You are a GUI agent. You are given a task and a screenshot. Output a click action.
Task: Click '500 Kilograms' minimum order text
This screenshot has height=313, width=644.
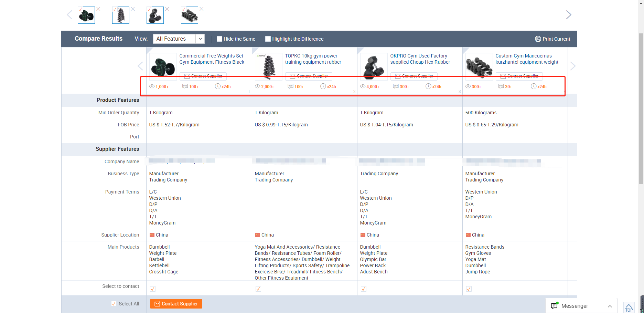pyautogui.click(x=481, y=113)
